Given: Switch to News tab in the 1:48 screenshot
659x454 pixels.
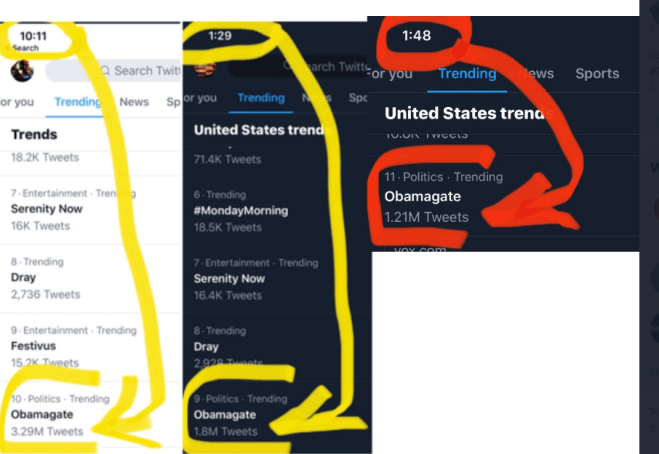Looking at the screenshot, I should coord(538,73).
